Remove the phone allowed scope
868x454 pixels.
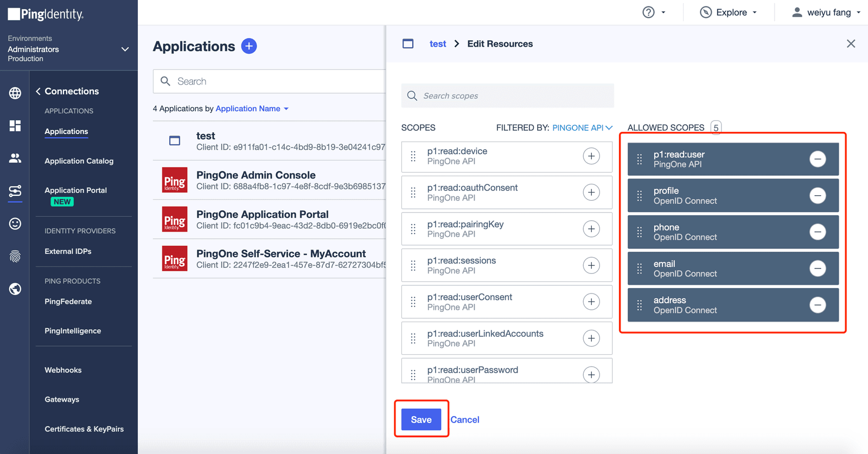(818, 232)
